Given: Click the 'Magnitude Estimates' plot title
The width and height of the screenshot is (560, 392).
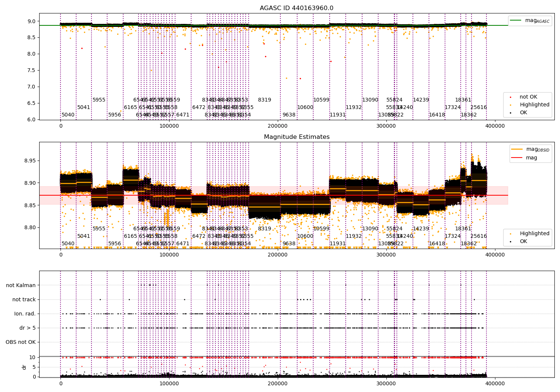Looking at the screenshot, I should [296, 137].
